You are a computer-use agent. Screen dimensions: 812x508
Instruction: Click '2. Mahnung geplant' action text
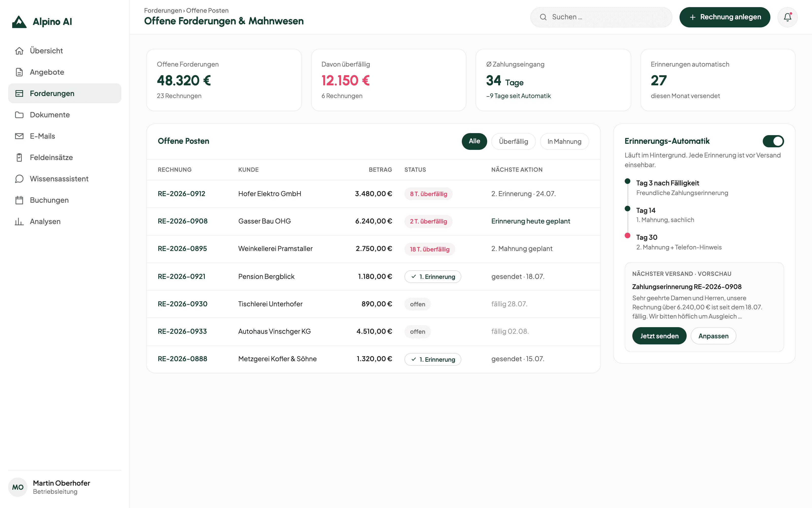click(x=522, y=249)
